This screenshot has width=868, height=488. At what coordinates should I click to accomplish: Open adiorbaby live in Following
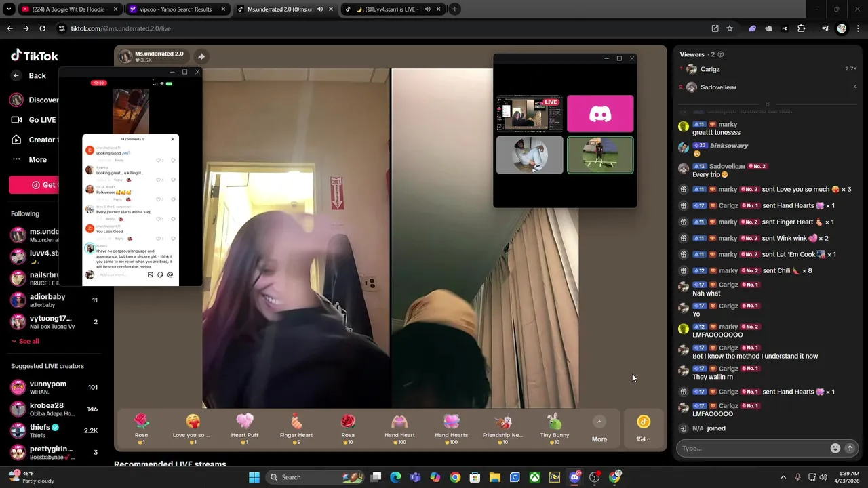pyautogui.click(x=54, y=300)
